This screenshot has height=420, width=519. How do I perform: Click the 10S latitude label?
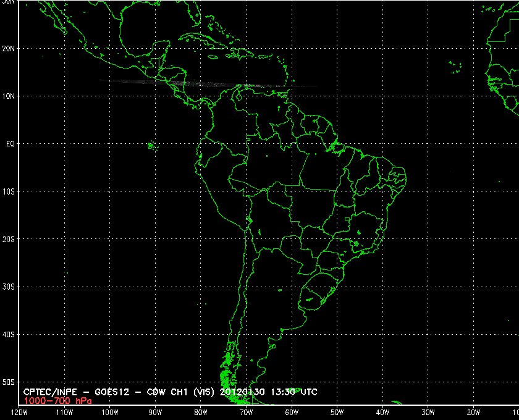(x=9, y=191)
